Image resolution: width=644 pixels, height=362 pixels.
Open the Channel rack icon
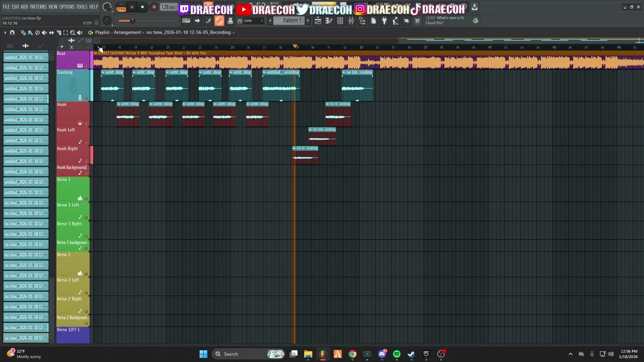pos(340,21)
